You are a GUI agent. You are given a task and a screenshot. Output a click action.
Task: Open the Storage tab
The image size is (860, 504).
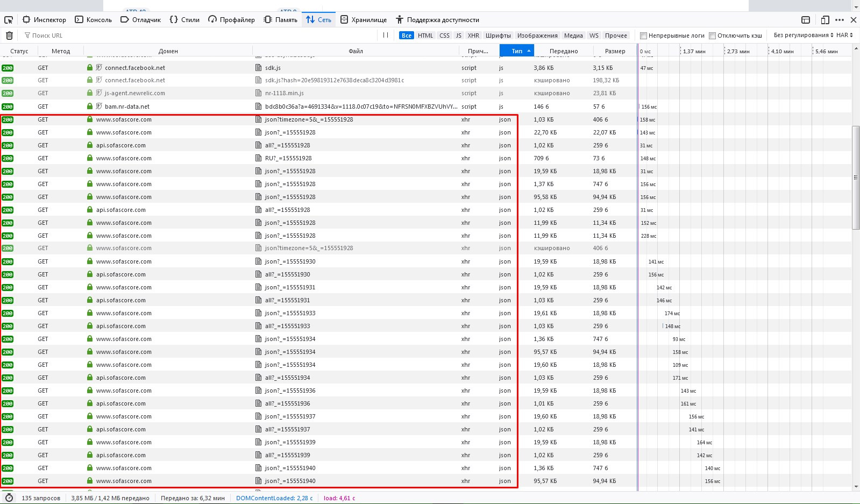(364, 20)
